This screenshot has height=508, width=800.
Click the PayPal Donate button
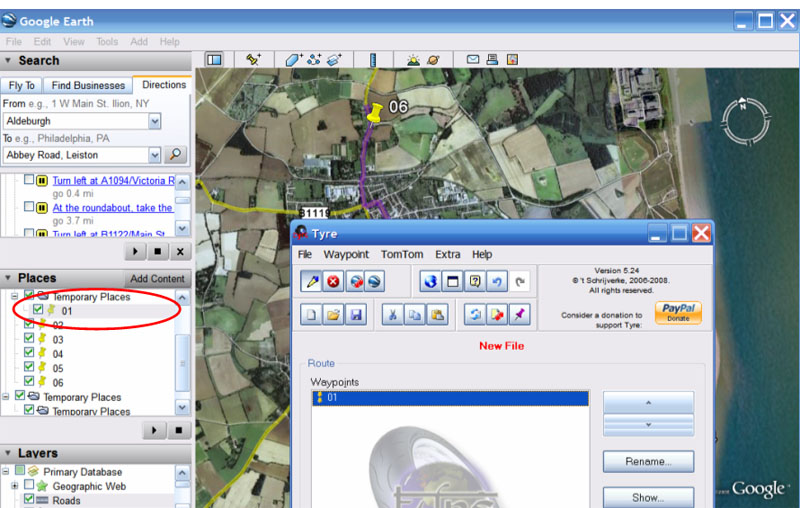(x=678, y=313)
